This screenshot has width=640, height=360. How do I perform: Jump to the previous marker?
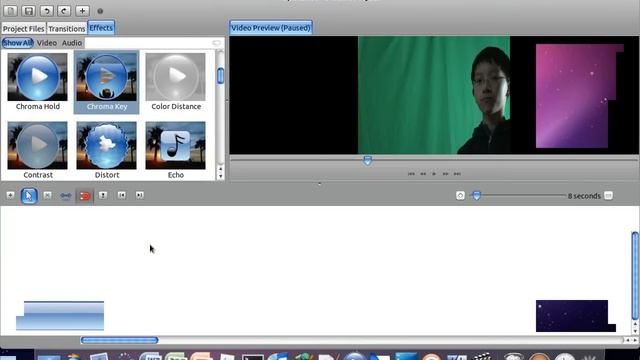122,196
